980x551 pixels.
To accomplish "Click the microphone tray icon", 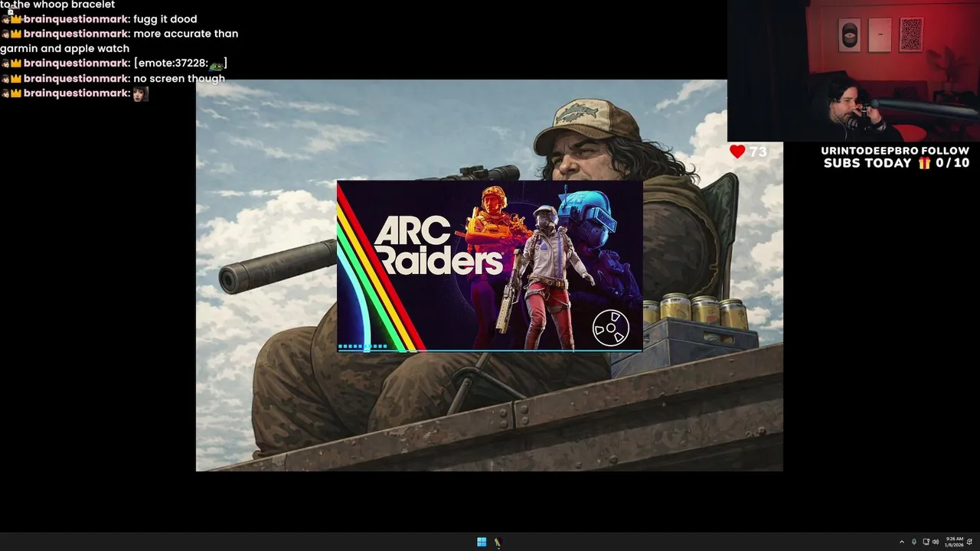I will coord(913,542).
